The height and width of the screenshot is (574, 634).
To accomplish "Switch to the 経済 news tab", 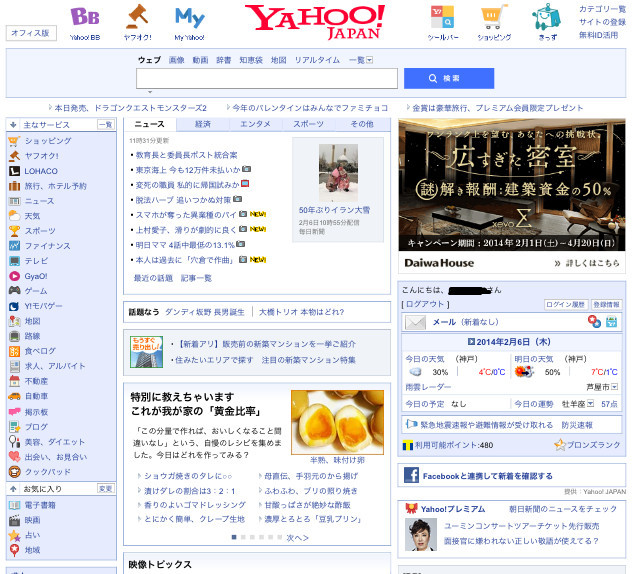I will point(202,124).
